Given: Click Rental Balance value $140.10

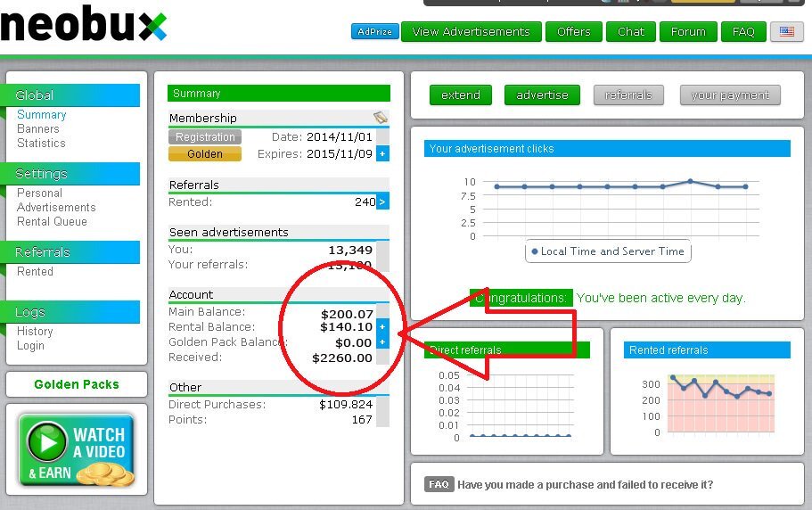Looking at the screenshot, I should [x=347, y=326].
